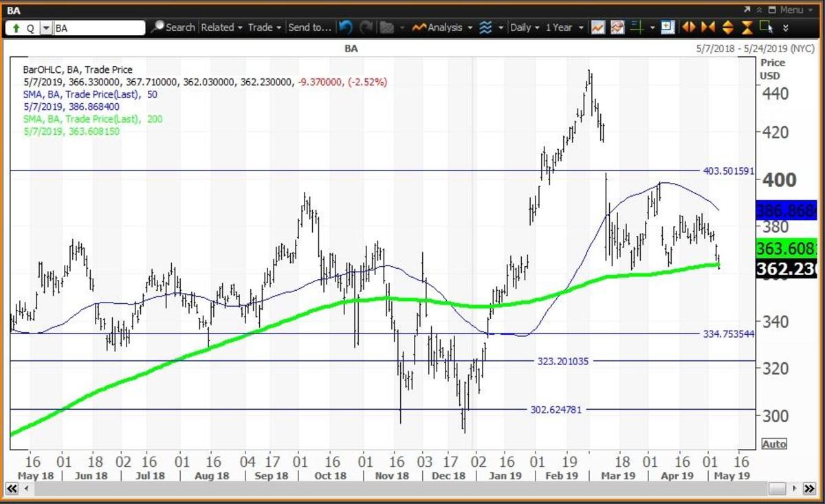
Task: Click the compress vertically orange arrows icon
Action: pyautogui.click(x=747, y=28)
